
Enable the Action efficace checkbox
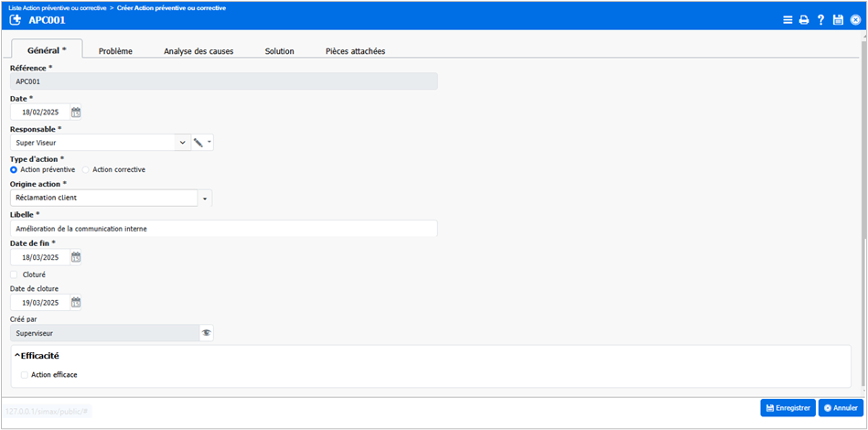pyautogui.click(x=24, y=374)
